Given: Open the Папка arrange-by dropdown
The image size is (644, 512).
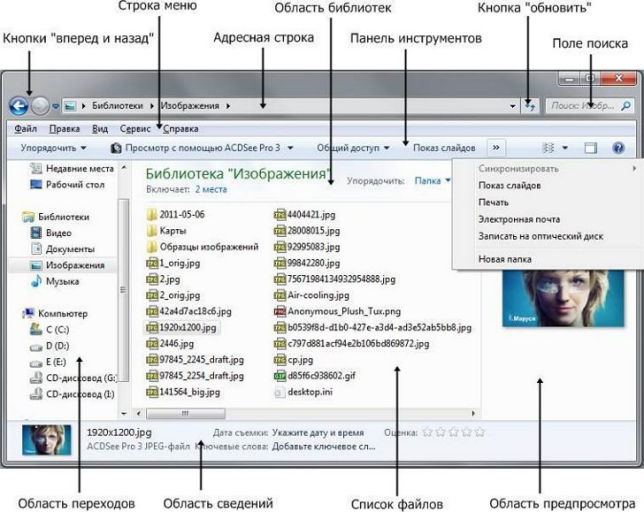Looking at the screenshot, I should 432,181.
